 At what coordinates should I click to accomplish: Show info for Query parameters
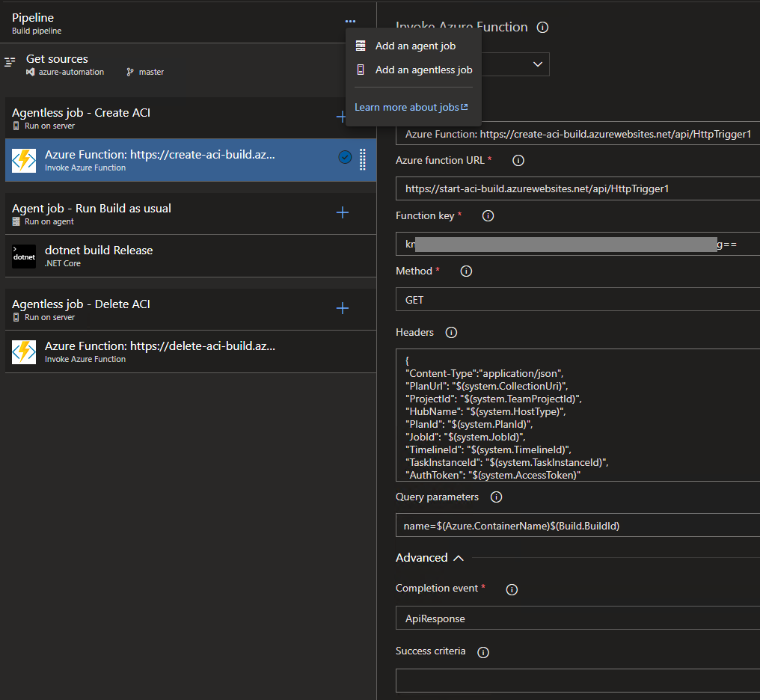click(x=497, y=497)
